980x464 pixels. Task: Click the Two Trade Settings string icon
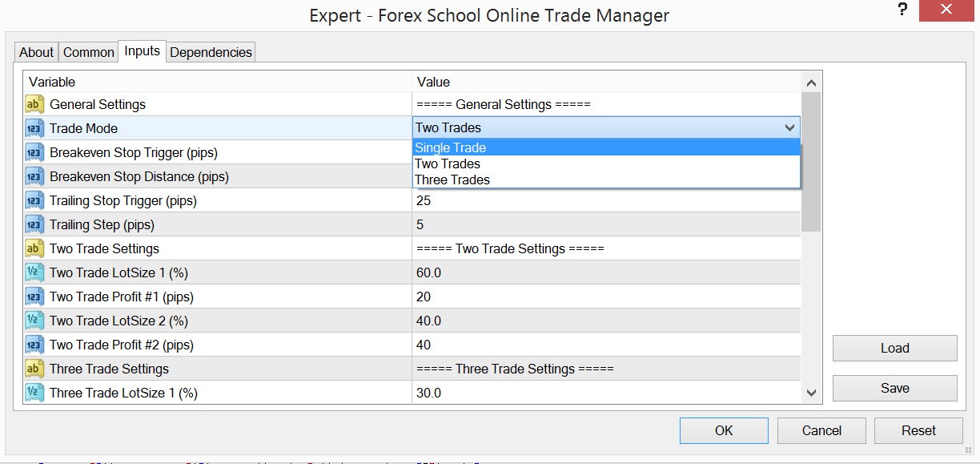[34, 248]
